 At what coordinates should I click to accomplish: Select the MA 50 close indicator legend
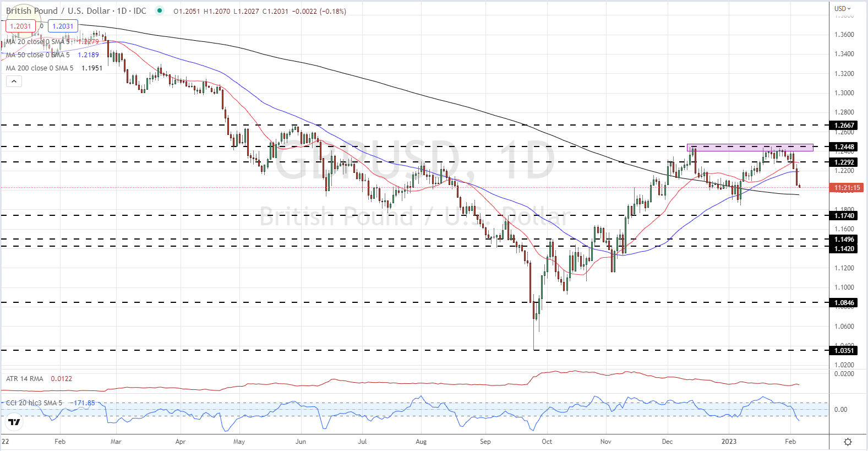(x=38, y=55)
